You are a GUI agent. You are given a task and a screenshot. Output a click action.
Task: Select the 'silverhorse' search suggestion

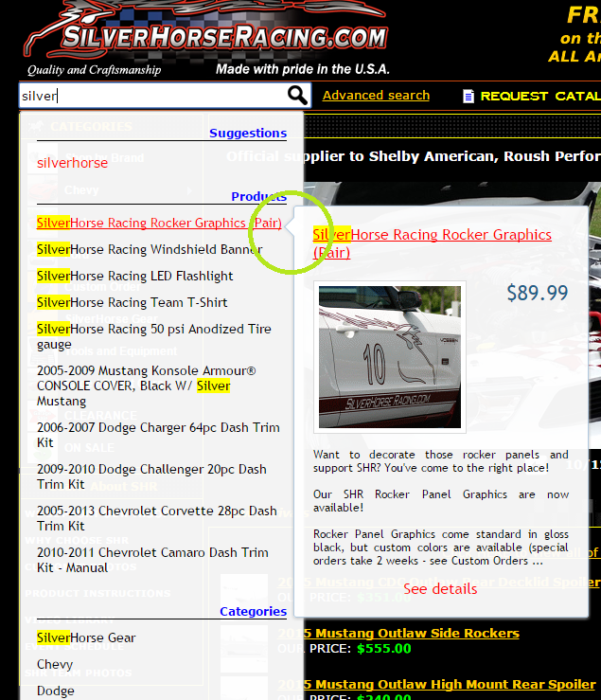[x=73, y=163]
